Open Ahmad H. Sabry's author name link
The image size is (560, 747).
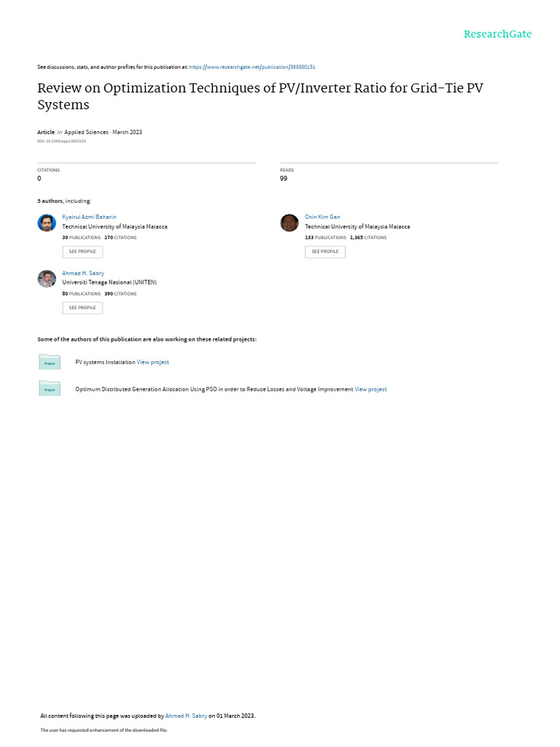pyautogui.click(x=83, y=273)
